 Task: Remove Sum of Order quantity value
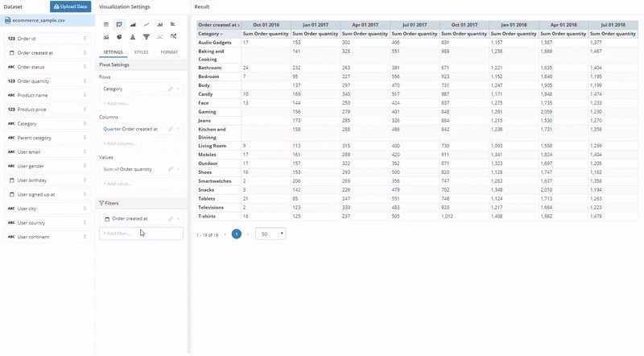[x=178, y=169]
